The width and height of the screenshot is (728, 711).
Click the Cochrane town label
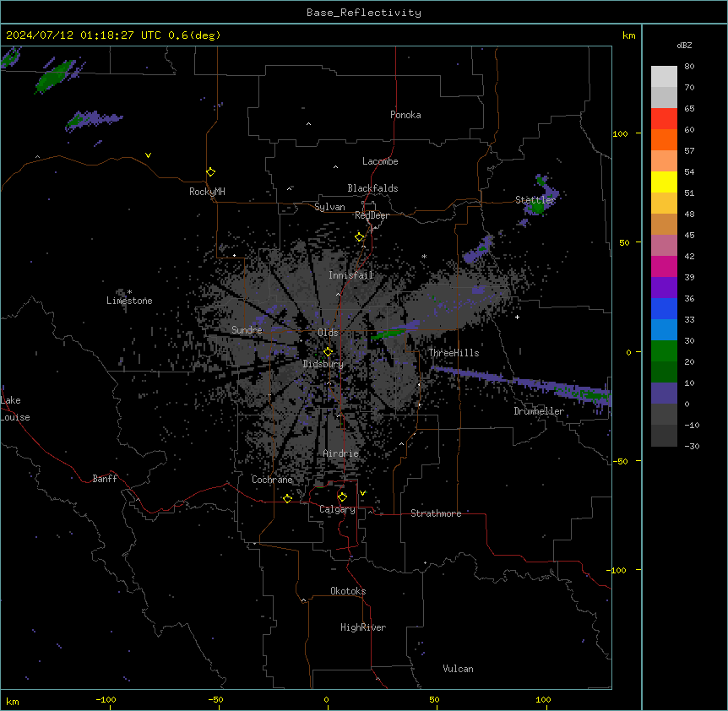tap(272, 480)
